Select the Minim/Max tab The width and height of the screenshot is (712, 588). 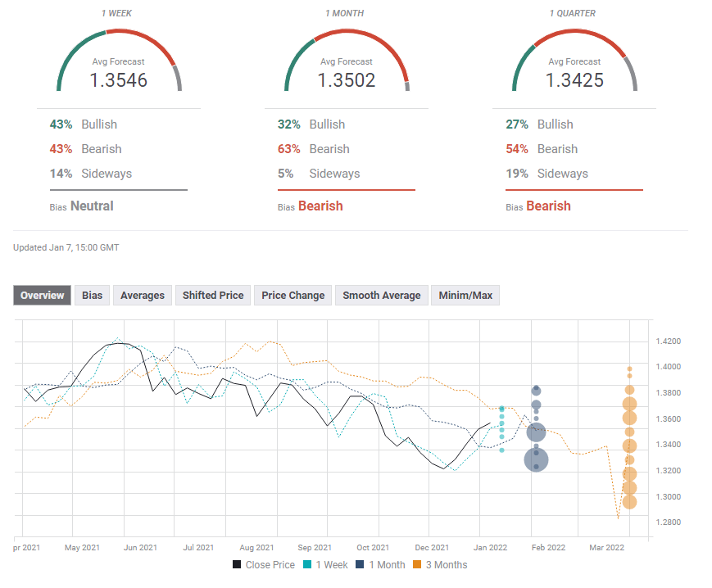click(465, 296)
